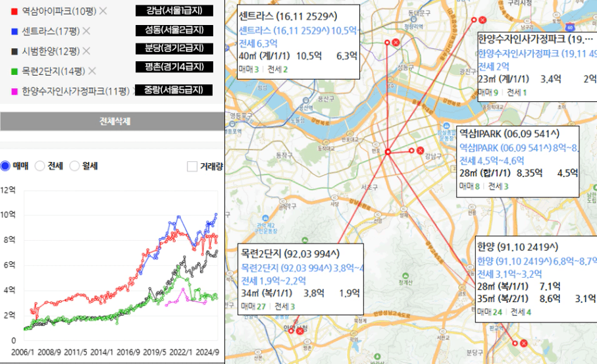
Task: Select the 전세 radio button
Action: 39,166
